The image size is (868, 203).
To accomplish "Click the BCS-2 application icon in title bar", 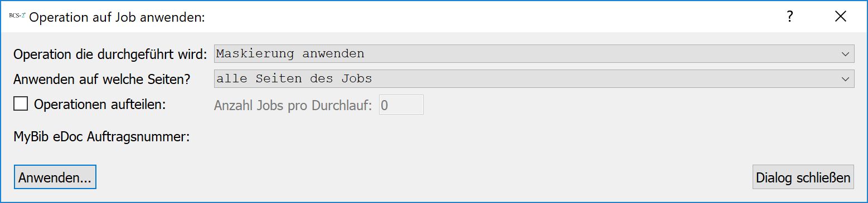I will click(17, 16).
